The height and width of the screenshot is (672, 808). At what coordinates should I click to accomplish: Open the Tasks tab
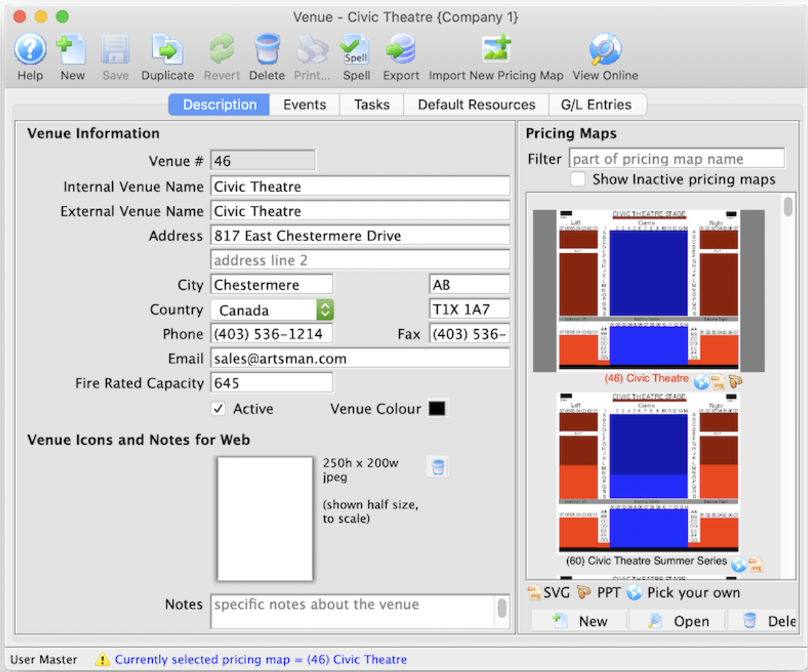coord(372,105)
